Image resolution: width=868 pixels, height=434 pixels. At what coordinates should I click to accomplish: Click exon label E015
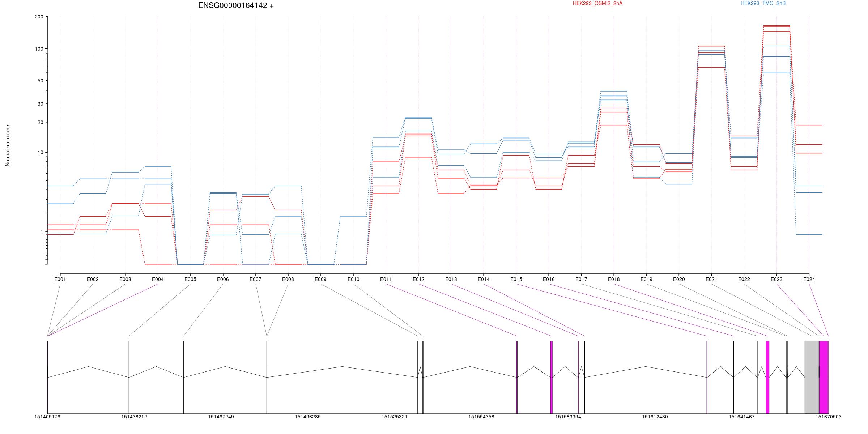click(516, 279)
